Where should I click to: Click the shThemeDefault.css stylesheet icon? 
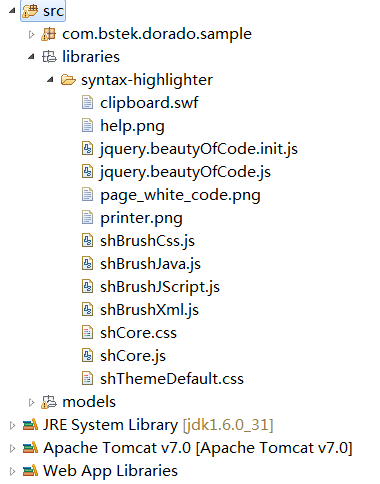[87, 379]
